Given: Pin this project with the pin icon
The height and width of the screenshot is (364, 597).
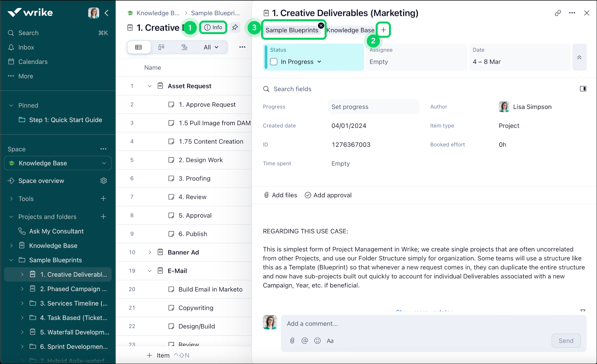Looking at the screenshot, I should point(235,27).
